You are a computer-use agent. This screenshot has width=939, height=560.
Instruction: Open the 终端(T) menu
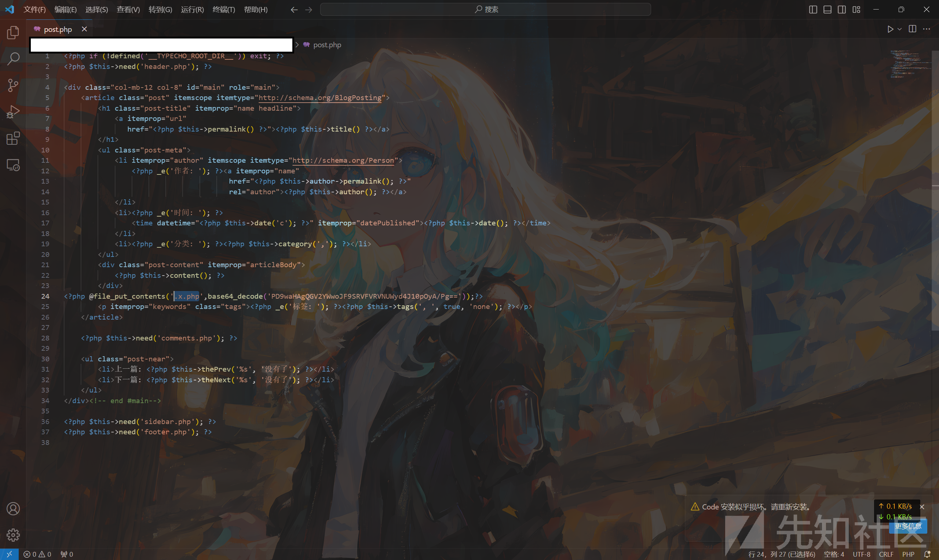pos(223,10)
